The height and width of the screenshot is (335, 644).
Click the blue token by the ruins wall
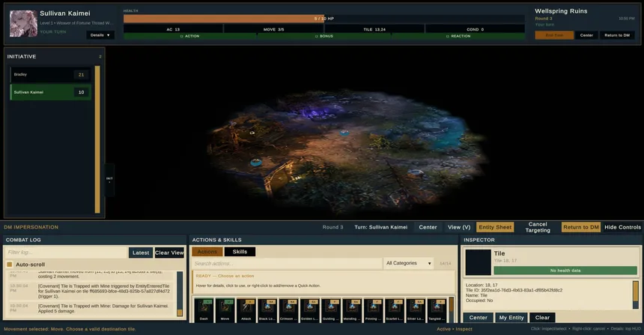click(256, 163)
